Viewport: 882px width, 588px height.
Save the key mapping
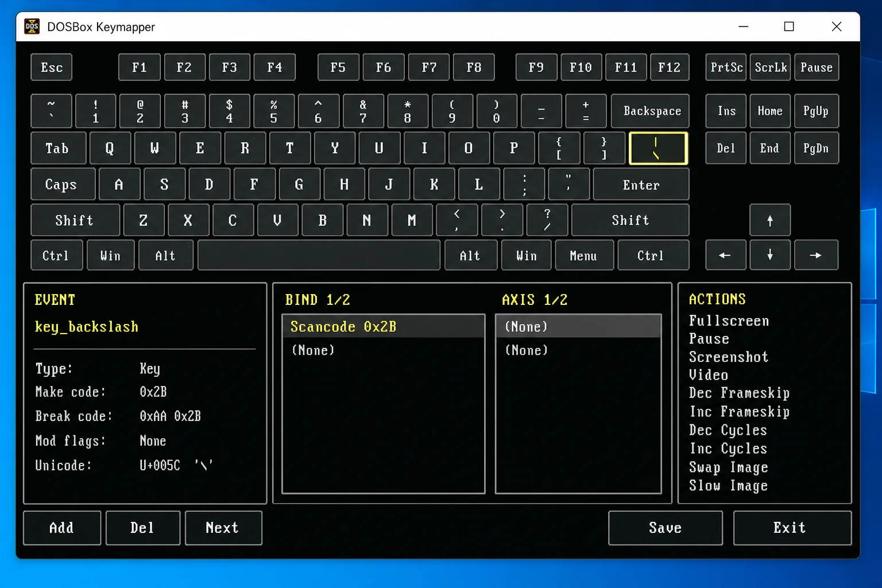666,528
